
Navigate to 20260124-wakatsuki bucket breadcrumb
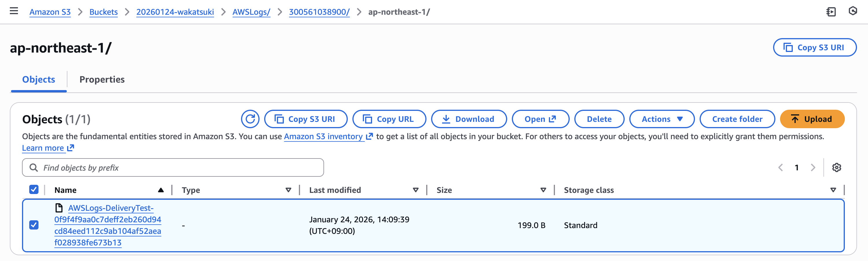pyautogui.click(x=175, y=12)
